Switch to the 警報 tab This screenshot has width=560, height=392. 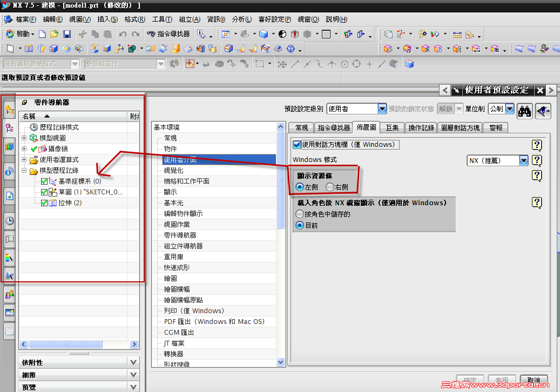(x=496, y=128)
